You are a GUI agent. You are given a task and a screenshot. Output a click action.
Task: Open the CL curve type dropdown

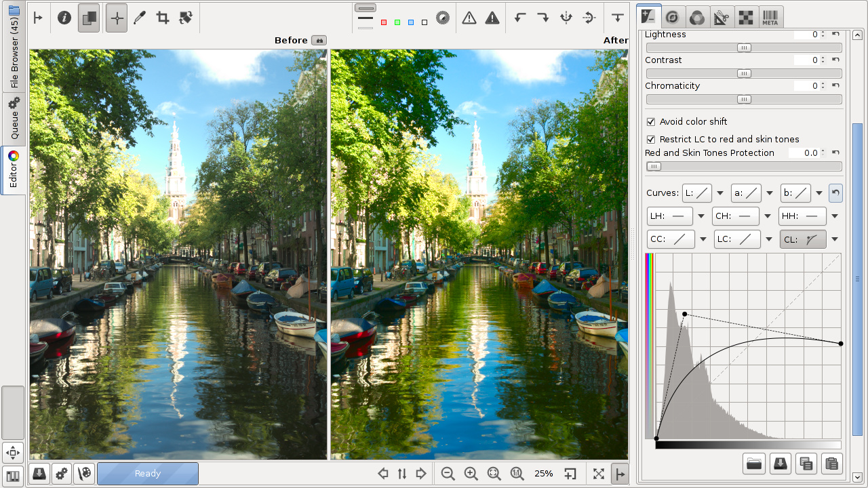[835, 239]
